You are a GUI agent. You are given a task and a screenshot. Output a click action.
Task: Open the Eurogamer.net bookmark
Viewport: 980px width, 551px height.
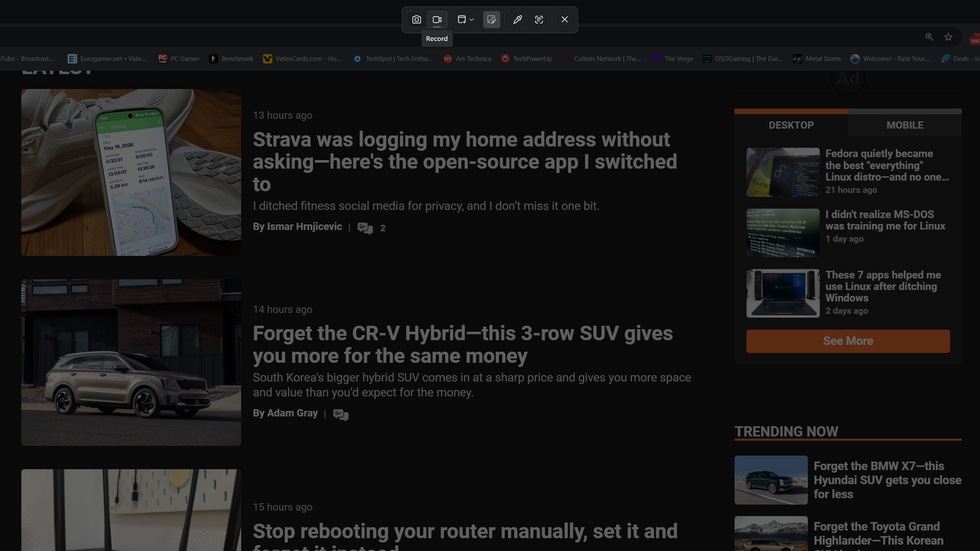pos(107,59)
